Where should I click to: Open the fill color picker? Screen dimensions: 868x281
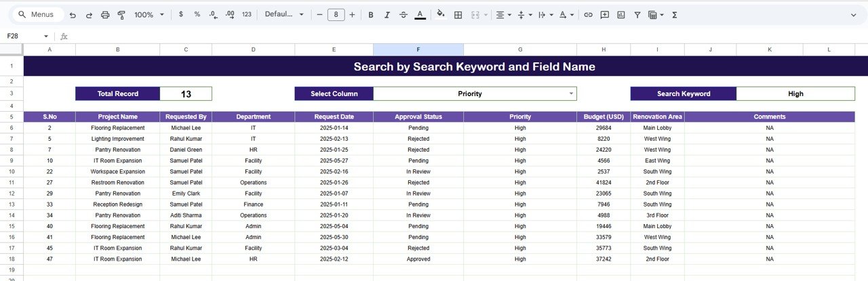[441, 14]
